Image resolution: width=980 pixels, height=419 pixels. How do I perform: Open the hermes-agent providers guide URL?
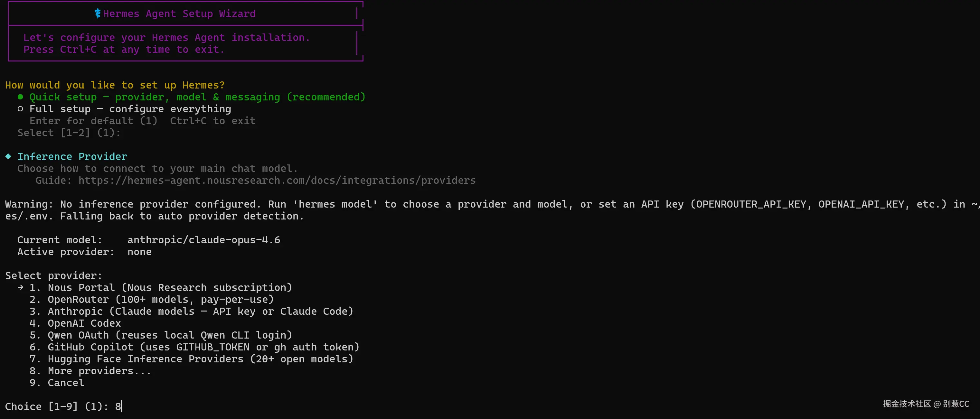pos(277,181)
